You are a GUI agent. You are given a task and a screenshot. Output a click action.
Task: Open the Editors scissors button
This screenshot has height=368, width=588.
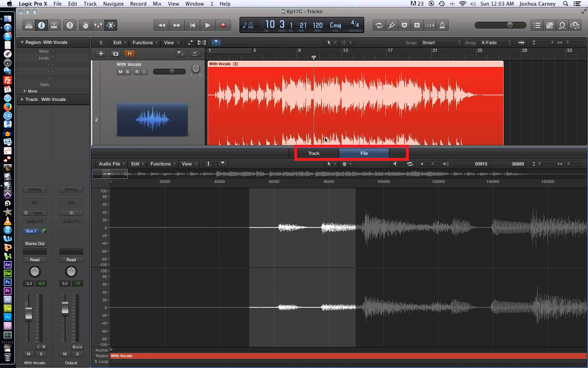[x=111, y=25]
